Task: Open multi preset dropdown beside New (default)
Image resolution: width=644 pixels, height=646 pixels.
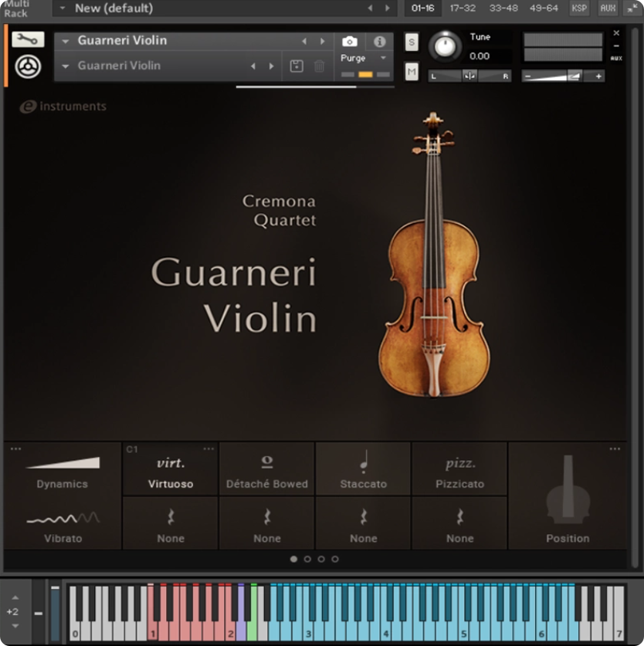Action: click(63, 8)
